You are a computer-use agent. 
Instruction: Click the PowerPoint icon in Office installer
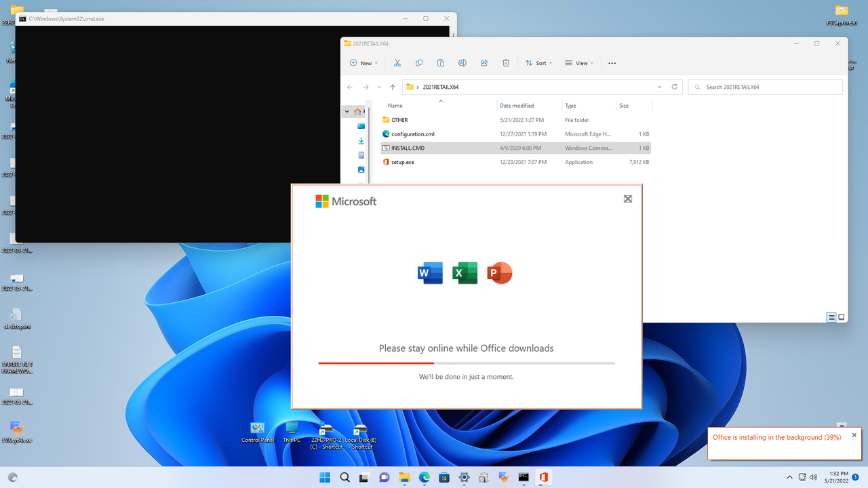[500, 273]
